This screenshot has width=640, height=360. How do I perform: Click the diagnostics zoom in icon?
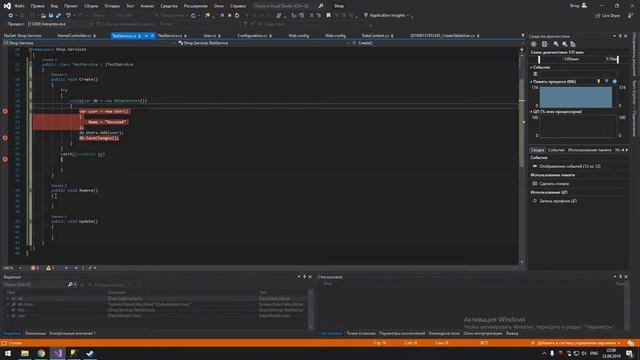(556, 44)
